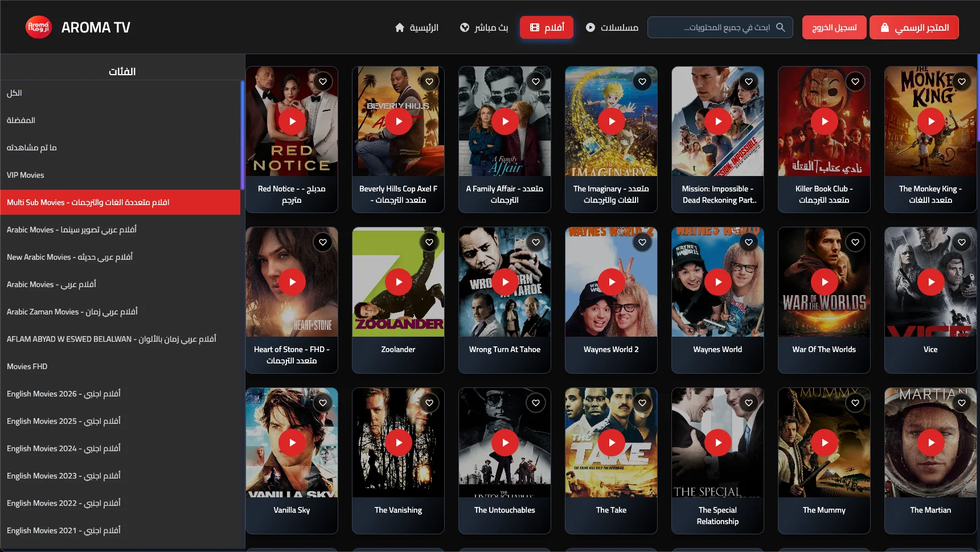Play The Special Relationship movie
The height and width of the screenshot is (552, 980).
coord(718,443)
